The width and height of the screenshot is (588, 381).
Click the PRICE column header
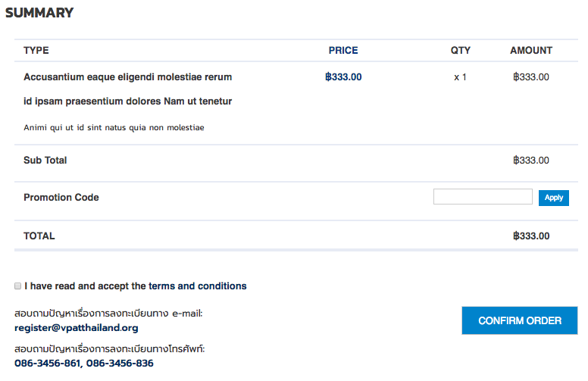coord(343,51)
